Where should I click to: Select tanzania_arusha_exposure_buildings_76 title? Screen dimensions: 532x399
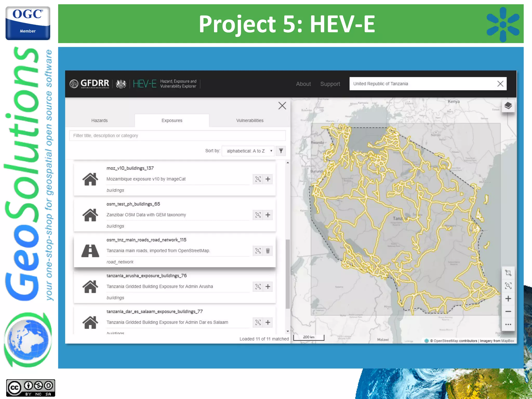click(147, 276)
